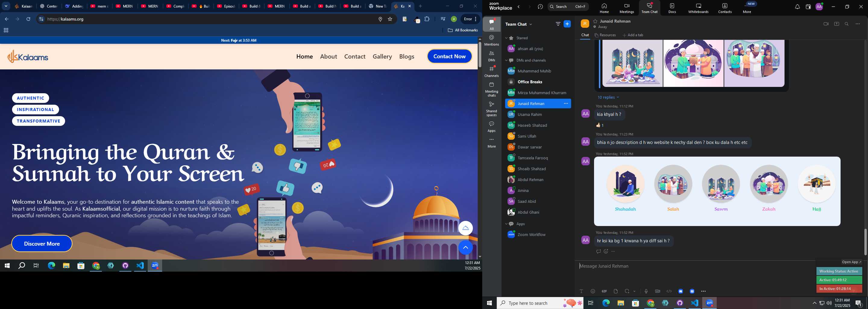Image resolution: width=868 pixels, height=309 pixels.
Task: Click Add a tab in the chat
Action: click(x=633, y=35)
